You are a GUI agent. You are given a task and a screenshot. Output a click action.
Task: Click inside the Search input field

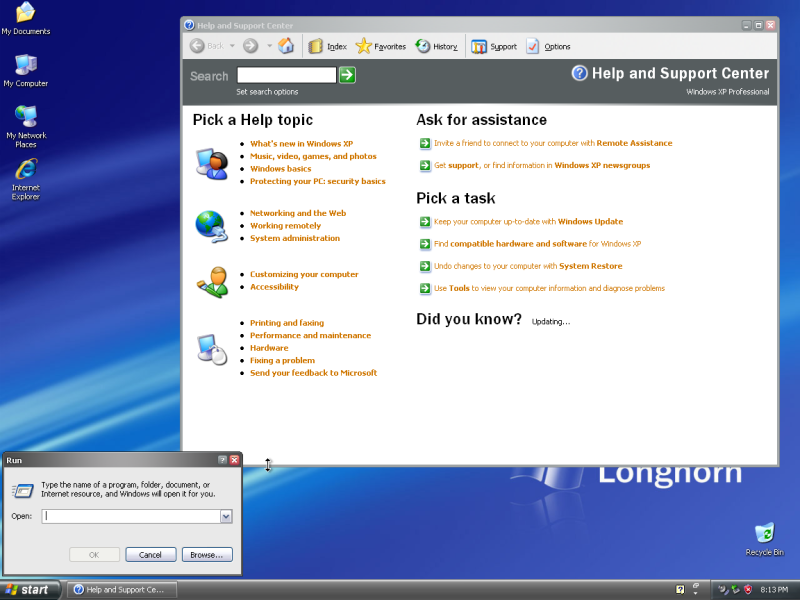point(284,74)
